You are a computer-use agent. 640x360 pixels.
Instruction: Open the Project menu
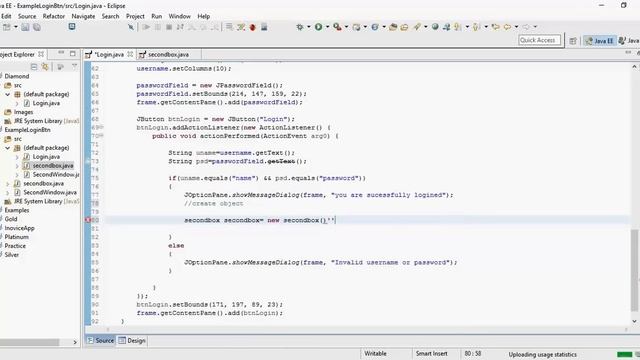135,16
